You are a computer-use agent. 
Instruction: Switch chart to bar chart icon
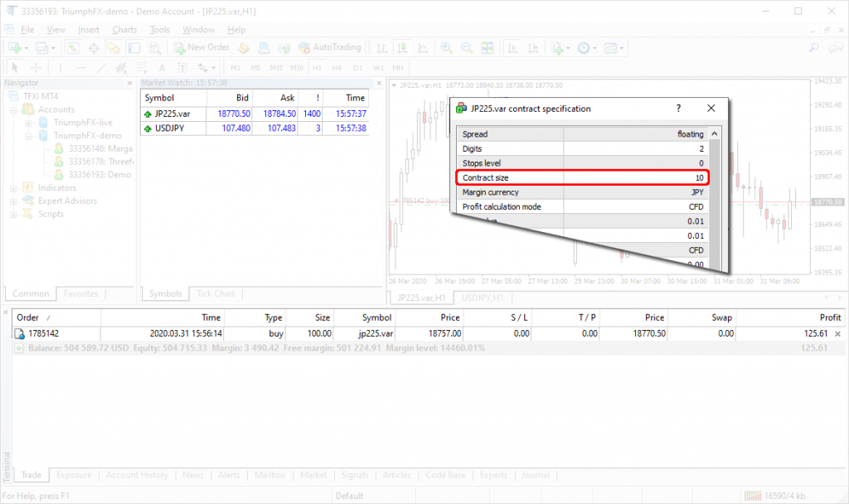click(x=381, y=48)
